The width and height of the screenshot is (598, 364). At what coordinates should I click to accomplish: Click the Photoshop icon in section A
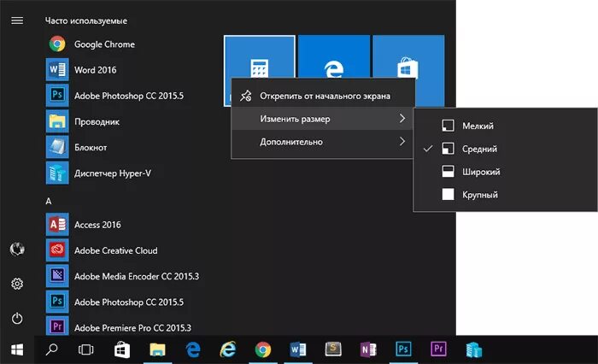pos(57,302)
